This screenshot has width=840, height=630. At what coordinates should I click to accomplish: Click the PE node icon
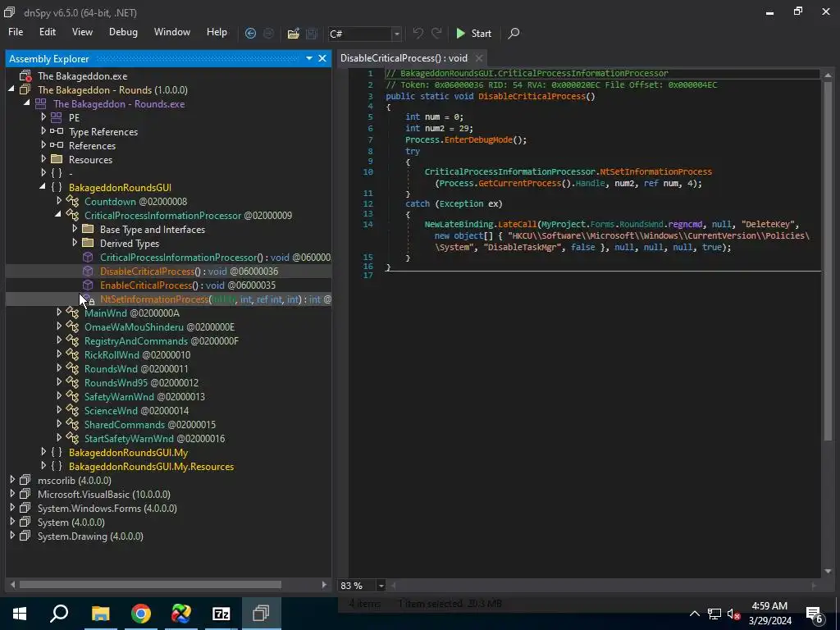tap(57, 117)
